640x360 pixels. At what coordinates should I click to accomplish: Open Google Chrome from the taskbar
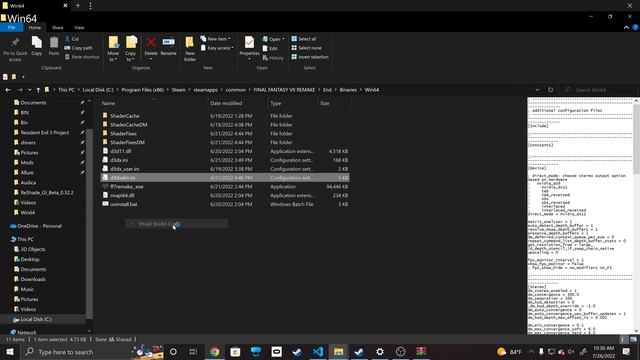tap(215, 351)
